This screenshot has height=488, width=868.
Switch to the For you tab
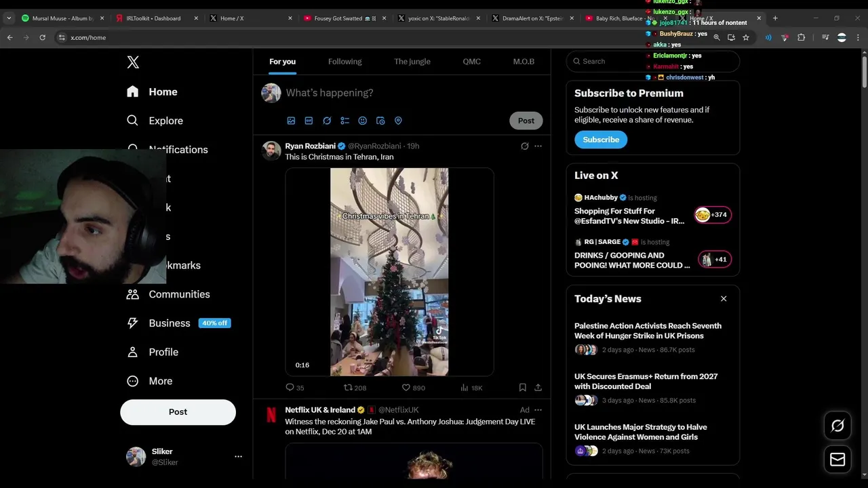pos(283,62)
